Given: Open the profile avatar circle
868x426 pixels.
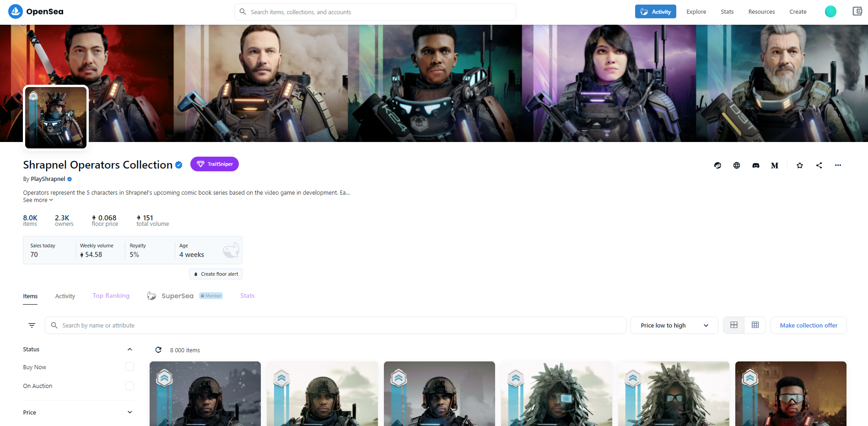Looking at the screenshot, I should point(830,11).
